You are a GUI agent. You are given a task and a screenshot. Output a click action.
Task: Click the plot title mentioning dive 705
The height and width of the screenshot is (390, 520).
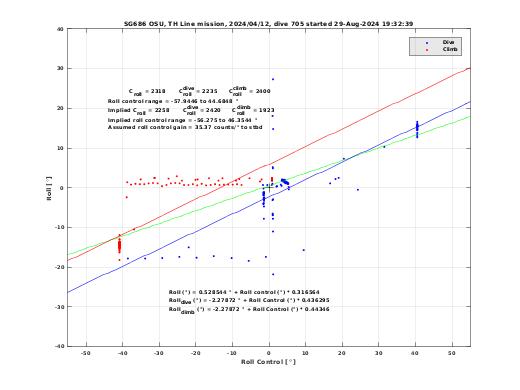tap(268, 24)
